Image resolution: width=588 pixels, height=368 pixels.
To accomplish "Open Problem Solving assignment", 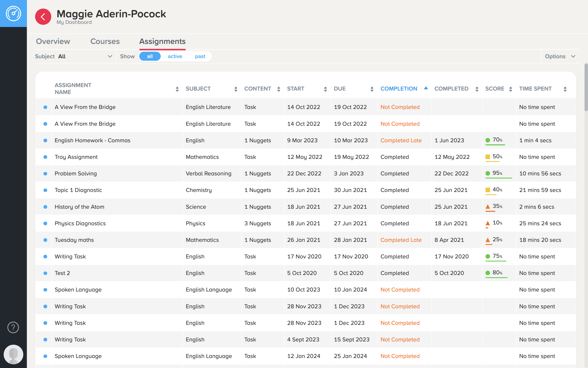I will [76, 174].
